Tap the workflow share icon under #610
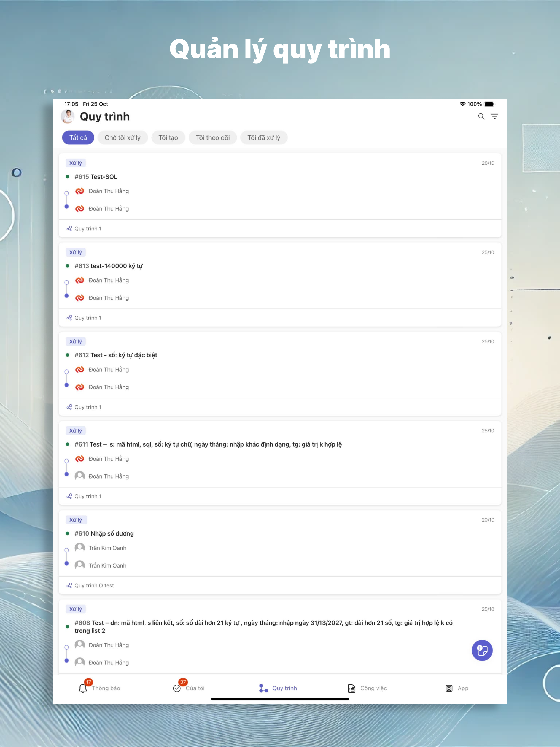This screenshot has width=560, height=747. pyautogui.click(x=69, y=585)
